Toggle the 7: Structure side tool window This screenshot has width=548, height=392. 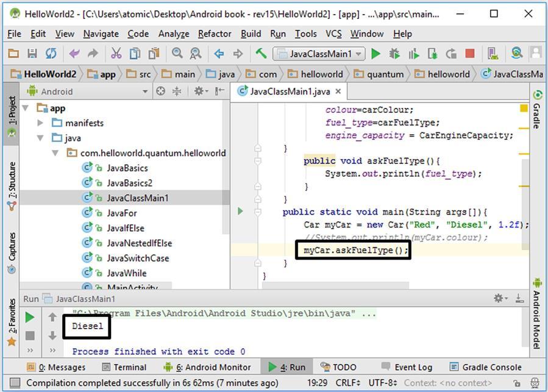pyautogui.click(x=12, y=187)
